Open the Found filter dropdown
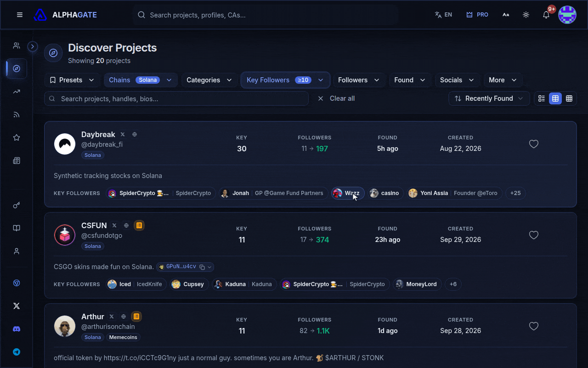This screenshot has width=588, height=368. pos(410,80)
